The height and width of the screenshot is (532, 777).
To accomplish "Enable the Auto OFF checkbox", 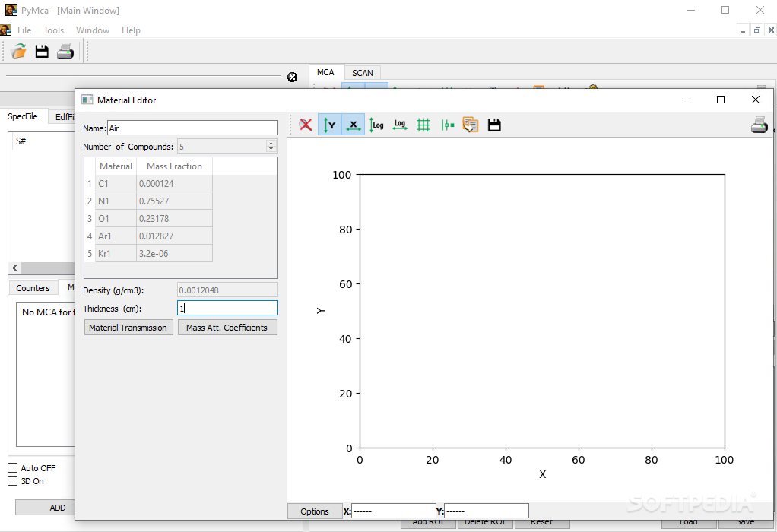I will (13, 467).
